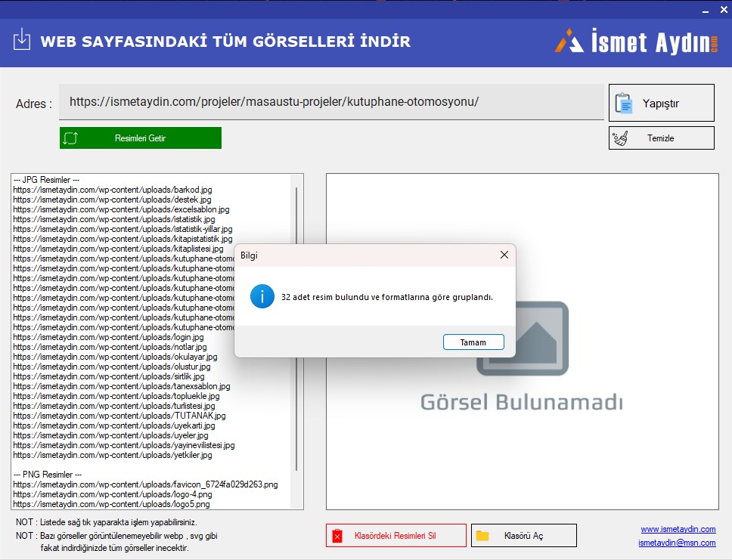The height and width of the screenshot is (560, 732).
Task: Click the clipboard icon on Yapıştır
Action: [x=624, y=103]
